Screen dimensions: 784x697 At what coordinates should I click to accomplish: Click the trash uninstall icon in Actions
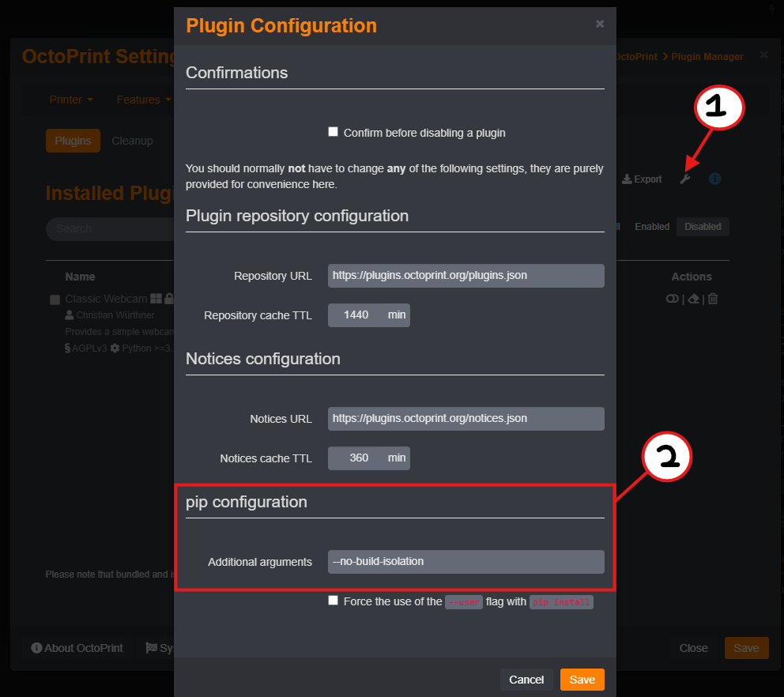[713, 299]
